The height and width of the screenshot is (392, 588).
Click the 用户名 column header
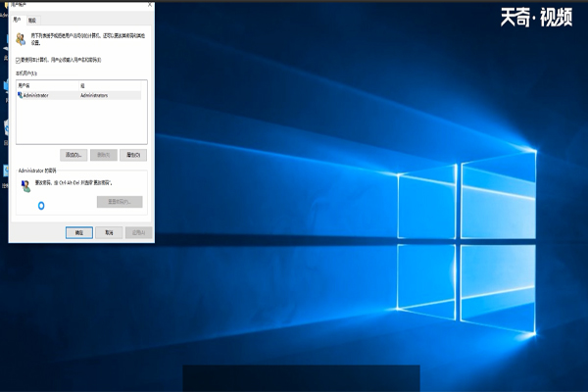pyautogui.click(x=48, y=86)
